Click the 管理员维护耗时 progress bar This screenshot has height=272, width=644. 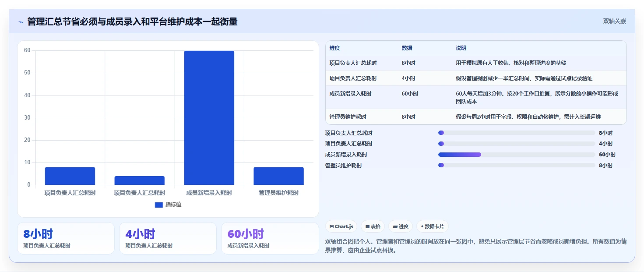[x=517, y=165]
